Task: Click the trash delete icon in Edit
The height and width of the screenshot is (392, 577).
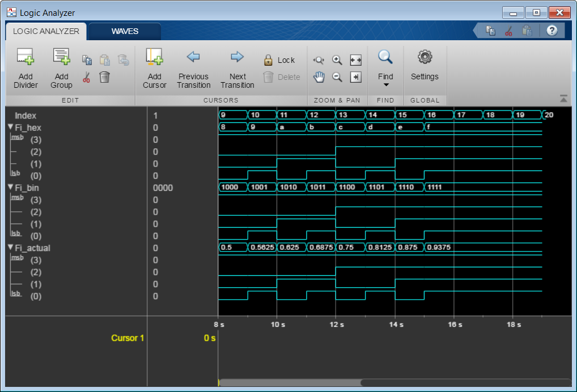Action: [x=104, y=77]
